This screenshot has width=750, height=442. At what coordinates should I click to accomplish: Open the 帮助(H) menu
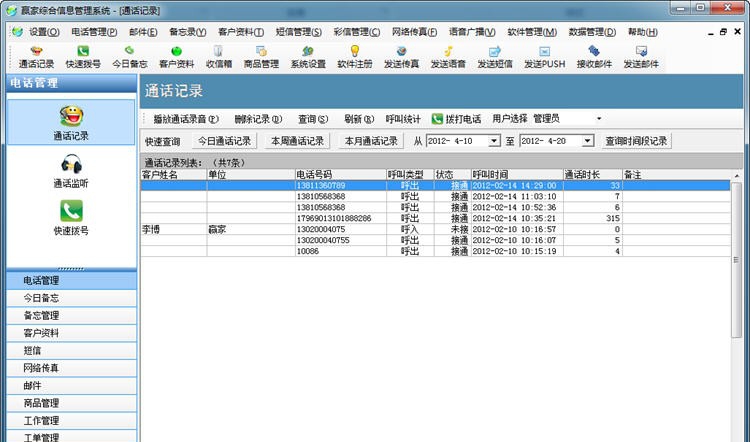click(642, 32)
